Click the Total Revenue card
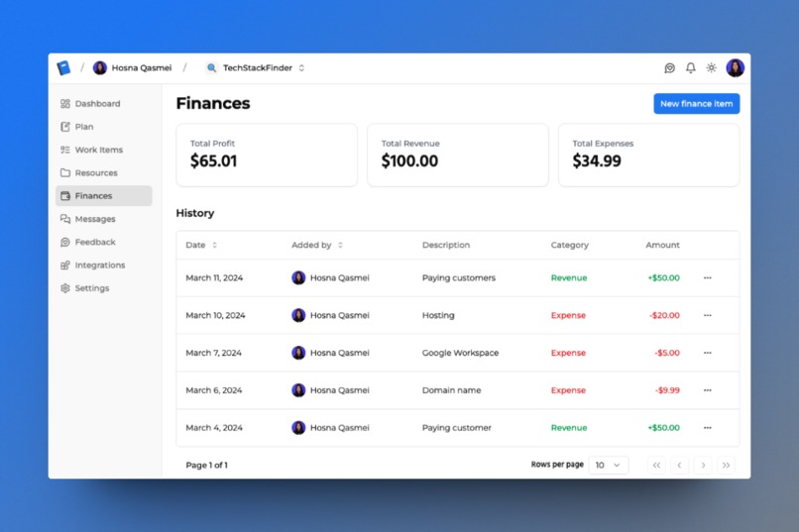 pyautogui.click(x=458, y=156)
